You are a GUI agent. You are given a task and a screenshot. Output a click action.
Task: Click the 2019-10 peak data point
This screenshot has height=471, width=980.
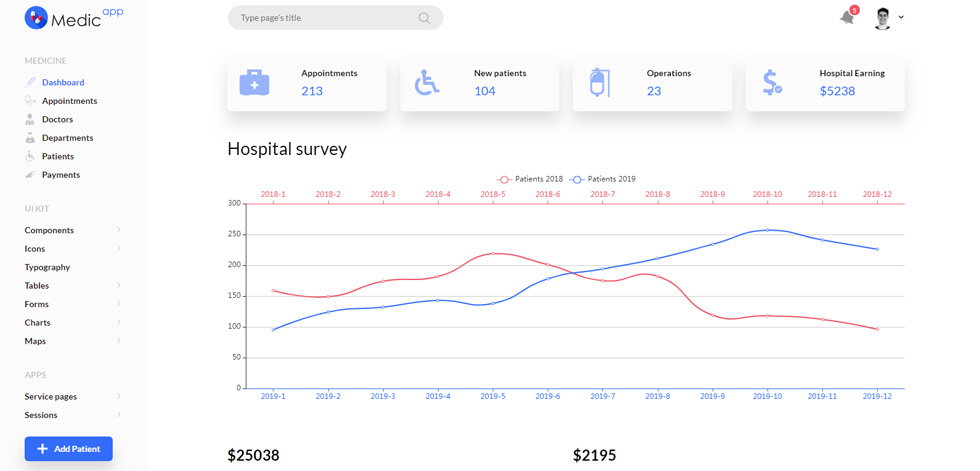(x=768, y=230)
